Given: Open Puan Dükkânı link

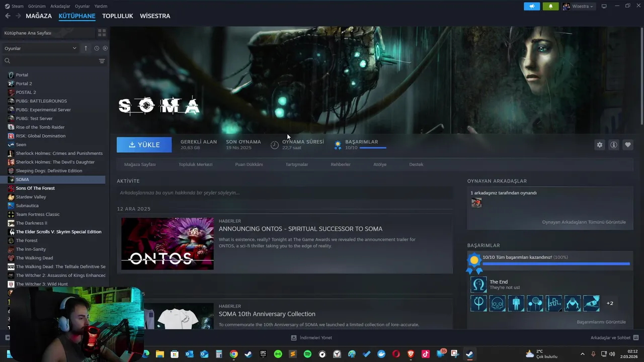Looking at the screenshot, I should (x=249, y=164).
